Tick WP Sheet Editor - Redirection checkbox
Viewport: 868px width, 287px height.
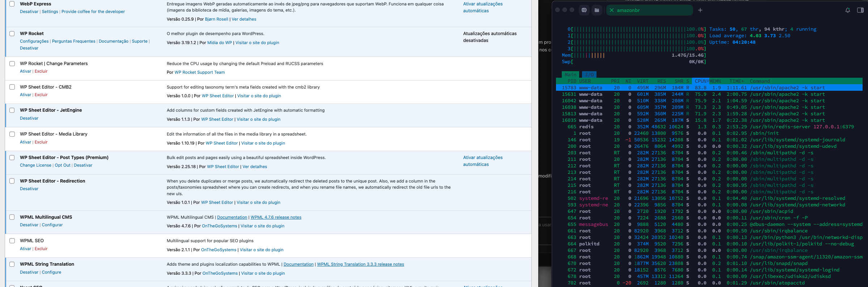(12, 181)
